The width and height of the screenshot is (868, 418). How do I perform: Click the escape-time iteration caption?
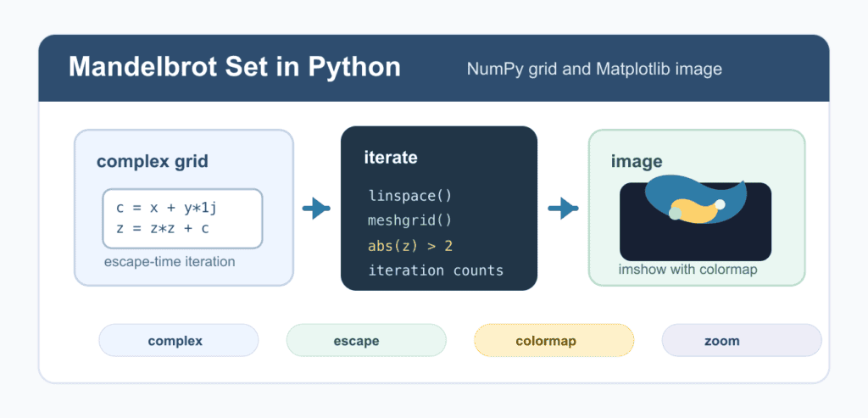(170, 261)
